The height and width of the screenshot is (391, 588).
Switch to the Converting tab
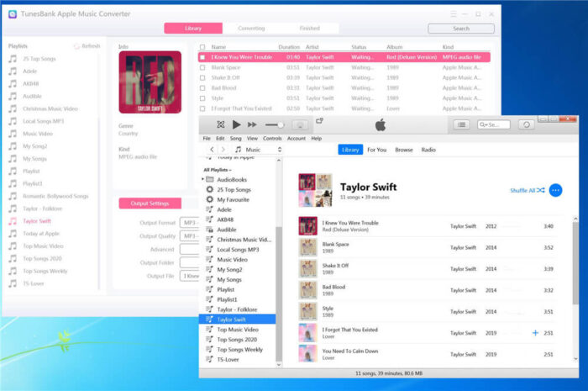[x=251, y=28]
